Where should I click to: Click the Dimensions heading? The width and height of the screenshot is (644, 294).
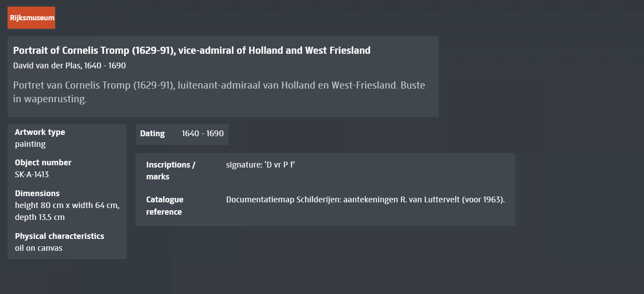click(x=37, y=194)
